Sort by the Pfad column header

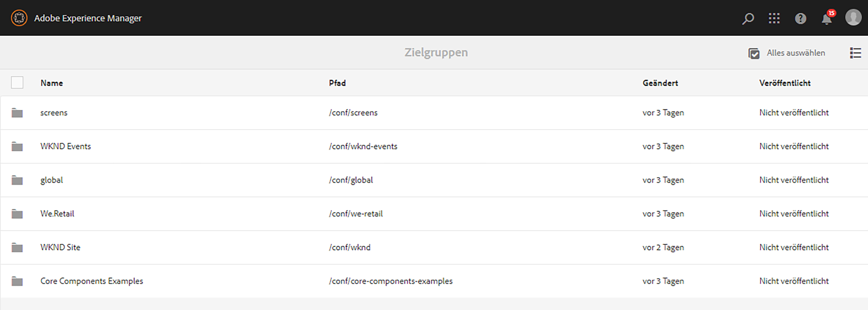337,83
